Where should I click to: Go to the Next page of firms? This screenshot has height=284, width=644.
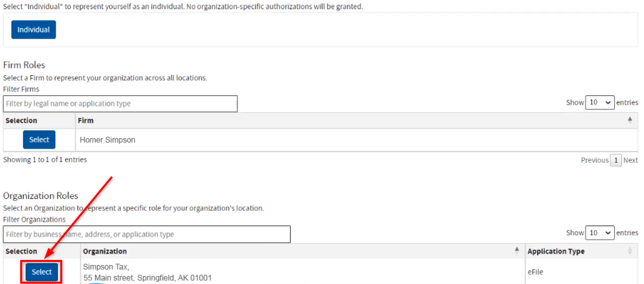tap(630, 160)
